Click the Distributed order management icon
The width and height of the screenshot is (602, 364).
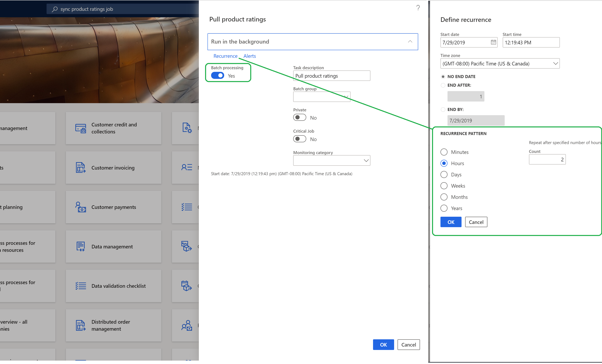coord(80,325)
